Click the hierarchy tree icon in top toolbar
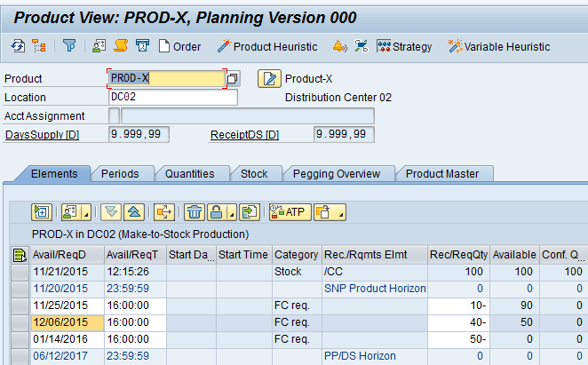The width and height of the screenshot is (588, 365). click(39, 46)
